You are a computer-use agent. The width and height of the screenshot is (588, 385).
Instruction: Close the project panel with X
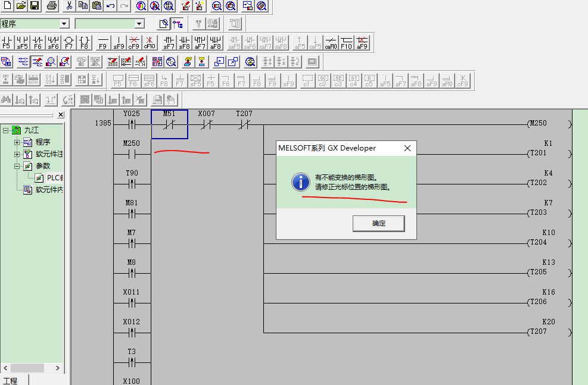(x=61, y=115)
